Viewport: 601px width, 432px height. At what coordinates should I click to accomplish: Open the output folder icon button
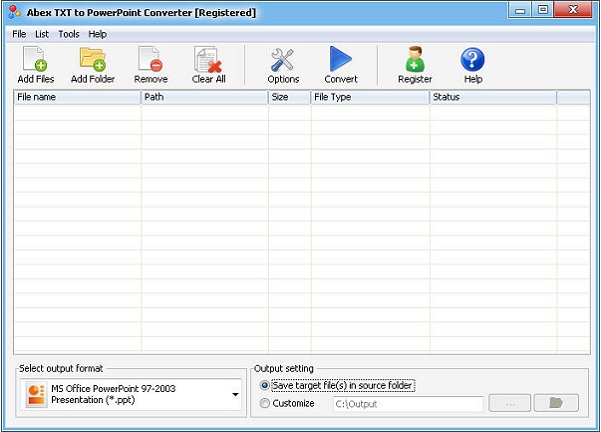tap(556, 403)
